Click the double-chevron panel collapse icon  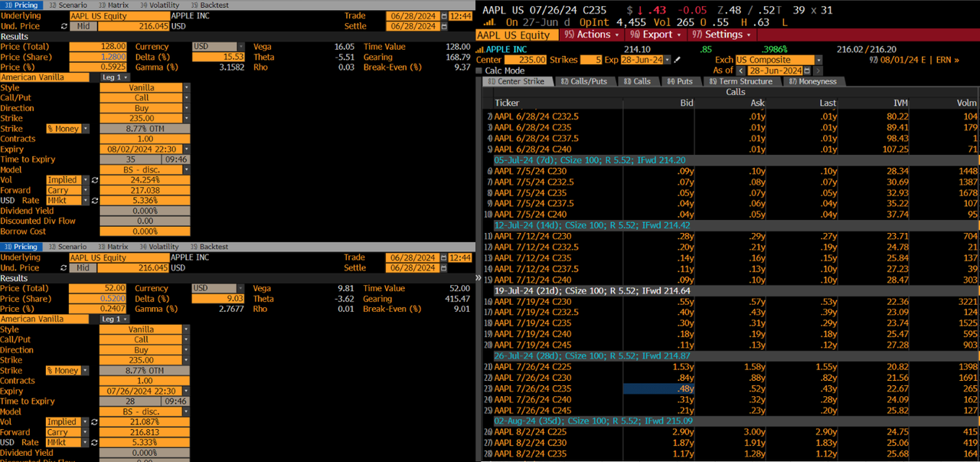[479, 278]
